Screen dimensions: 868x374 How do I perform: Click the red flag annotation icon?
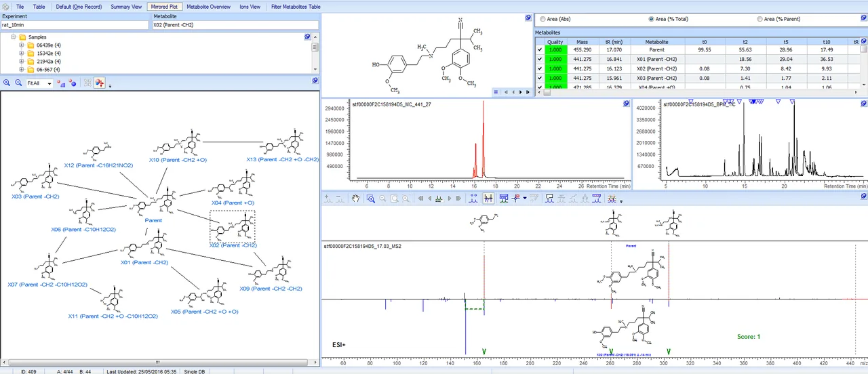(515, 199)
